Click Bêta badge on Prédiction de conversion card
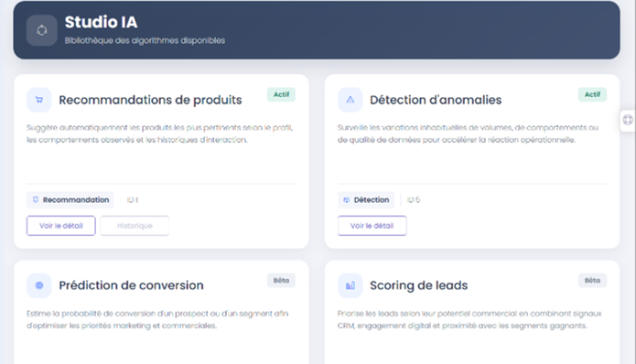636x364 pixels. (281, 281)
